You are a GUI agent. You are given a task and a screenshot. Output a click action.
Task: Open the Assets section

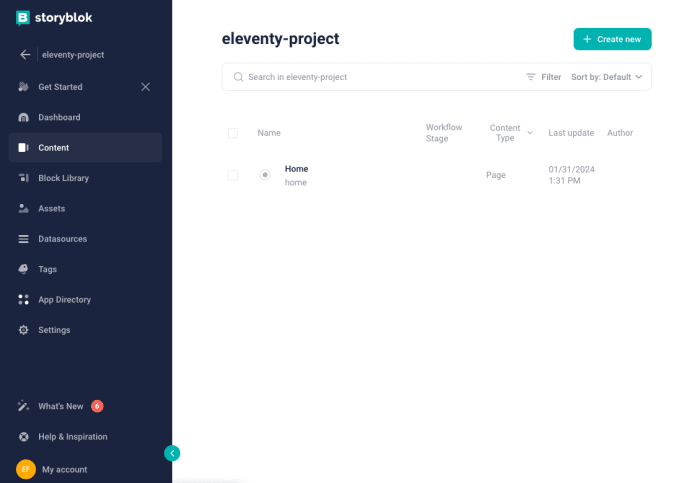point(85,208)
